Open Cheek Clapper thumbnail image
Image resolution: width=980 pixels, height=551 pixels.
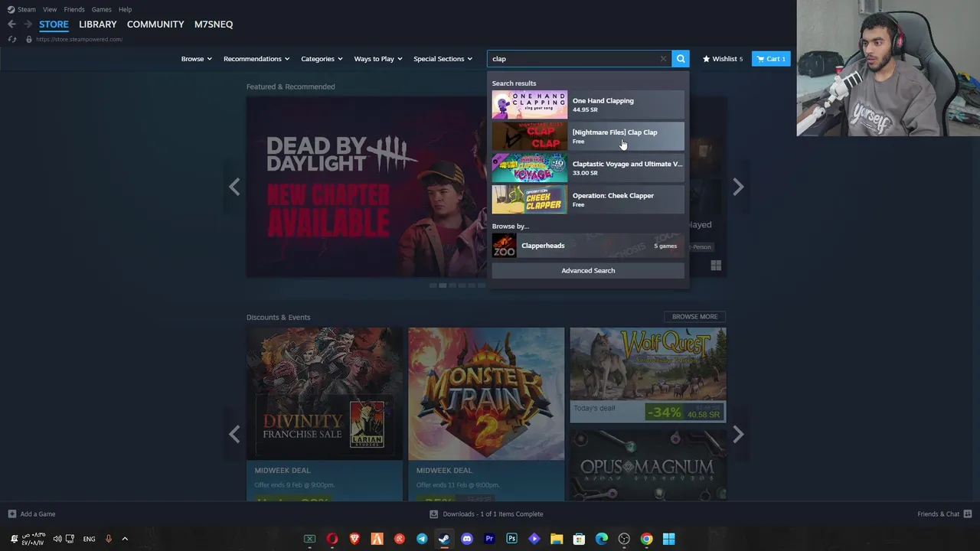click(x=530, y=200)
